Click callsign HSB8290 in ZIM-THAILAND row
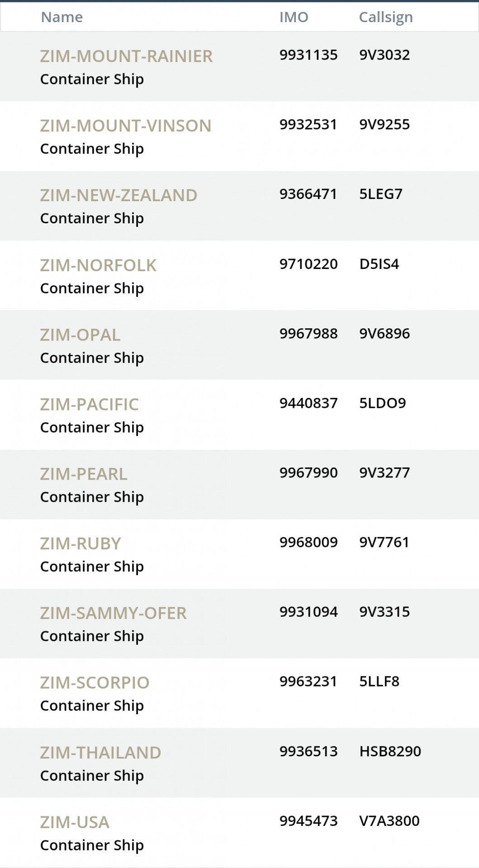The image size is (479, 868). pos(390,751)
